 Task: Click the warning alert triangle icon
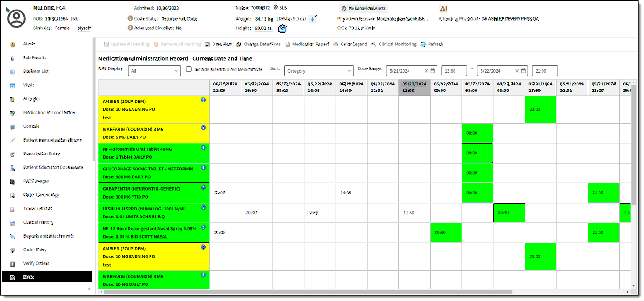[x=443, y=8]
